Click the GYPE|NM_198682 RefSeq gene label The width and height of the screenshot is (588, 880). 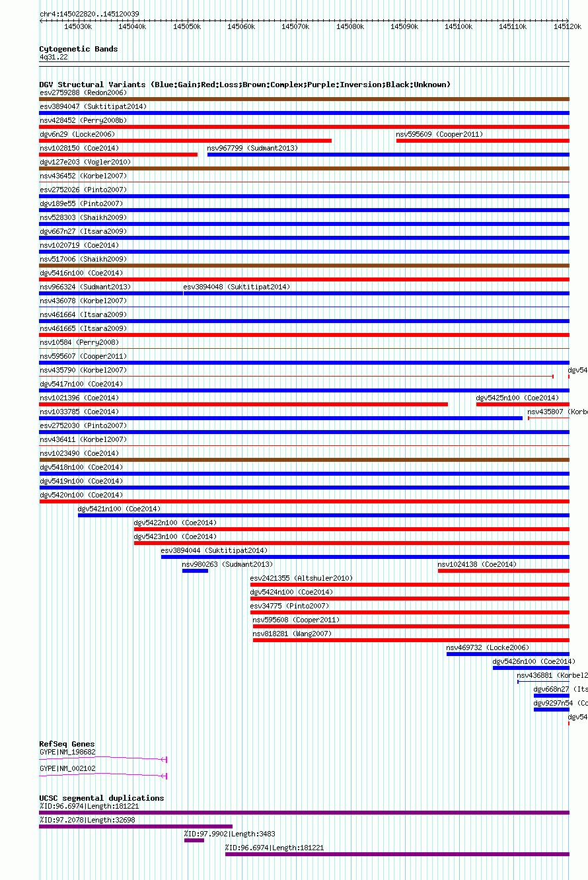coord(67,752)
